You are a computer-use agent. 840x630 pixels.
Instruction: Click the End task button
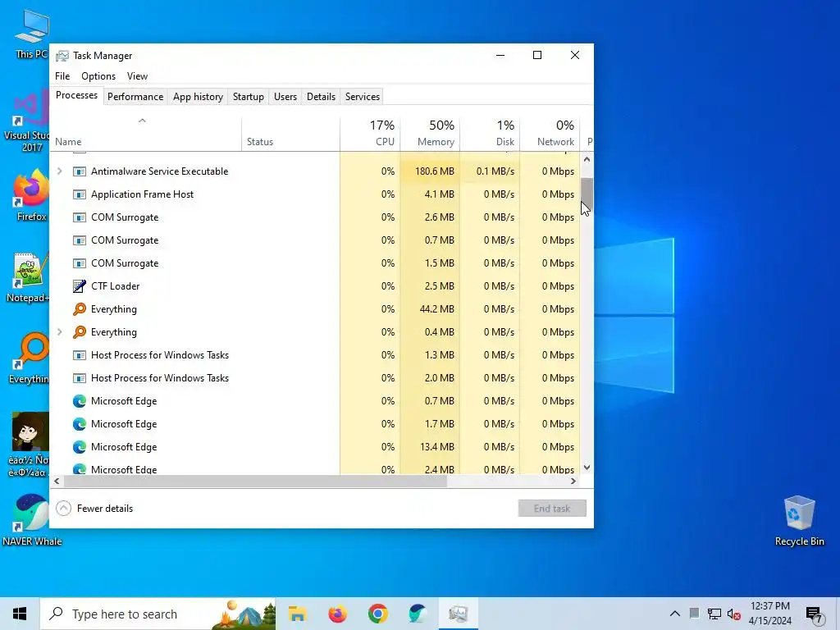tap(552, 509)
